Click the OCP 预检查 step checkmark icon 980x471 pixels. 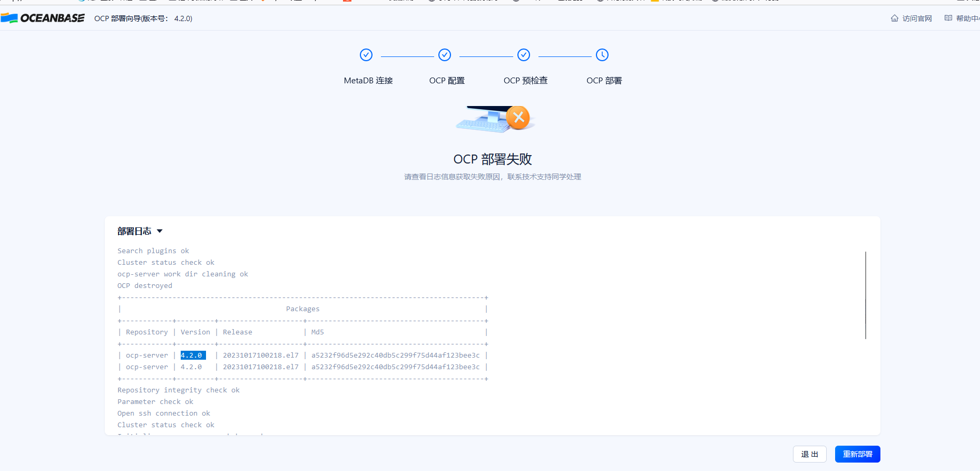pos(524,55)
